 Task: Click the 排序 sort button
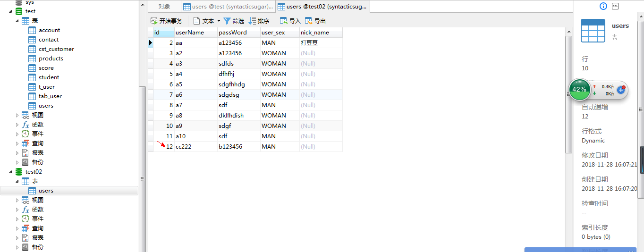tap(259, 21)
